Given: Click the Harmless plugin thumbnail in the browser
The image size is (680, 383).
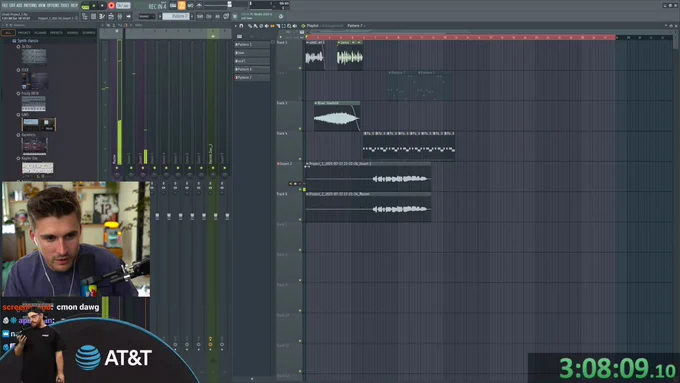Looking at the screenshot, I should click(34, 146).
